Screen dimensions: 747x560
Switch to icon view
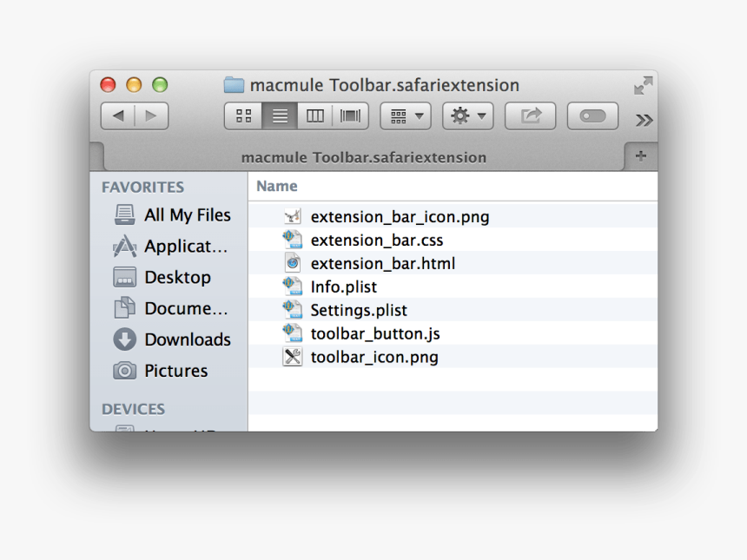pyautogui.click(x=243, y=115)
